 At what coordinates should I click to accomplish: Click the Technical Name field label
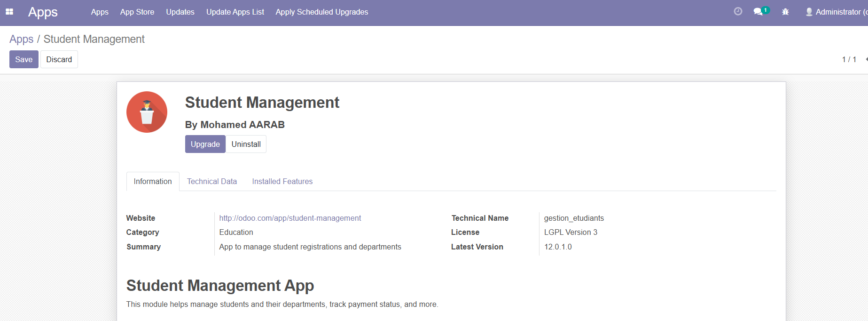point(480,218)
